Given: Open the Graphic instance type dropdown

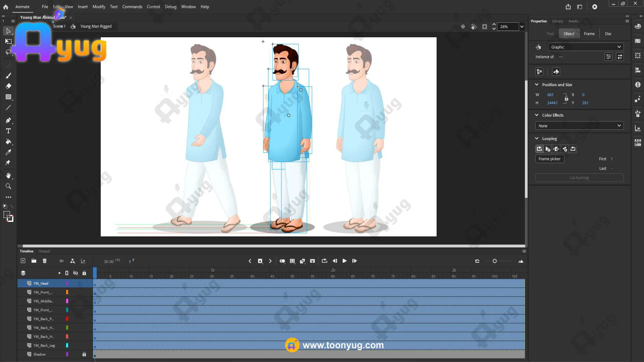Looking at the screenshot, I should (586, 47).
